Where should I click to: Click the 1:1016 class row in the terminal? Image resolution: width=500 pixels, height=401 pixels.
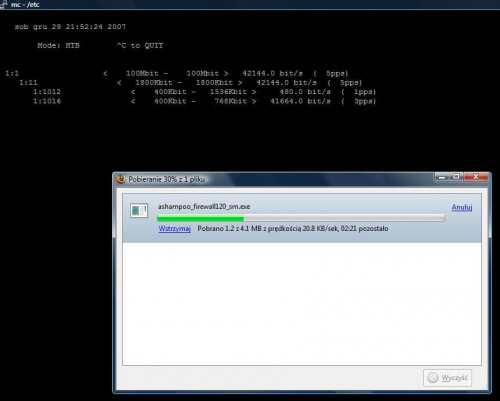pos(204,101)
